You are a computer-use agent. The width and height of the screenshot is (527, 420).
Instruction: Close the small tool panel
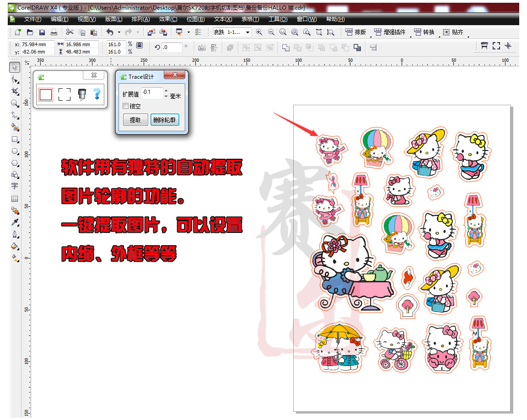[94, 75]
